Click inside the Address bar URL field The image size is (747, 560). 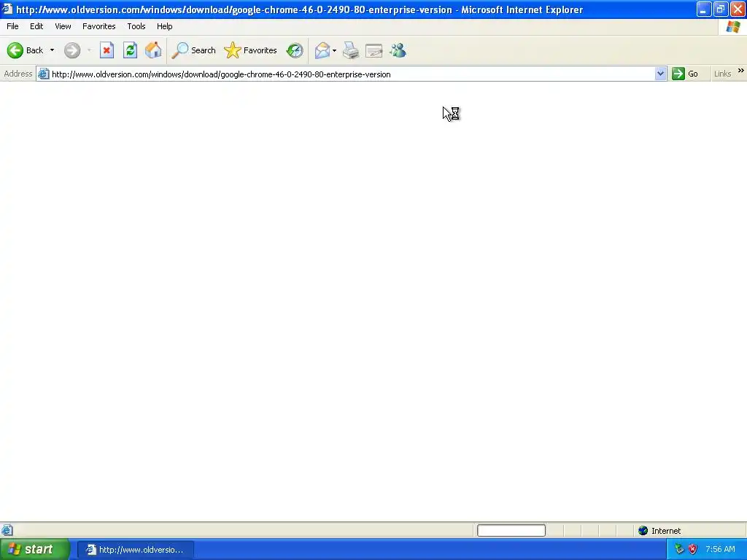pos(352,74)
